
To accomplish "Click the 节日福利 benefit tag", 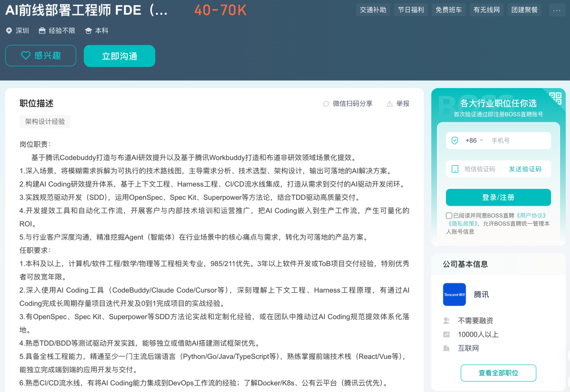I will point(411,10).
